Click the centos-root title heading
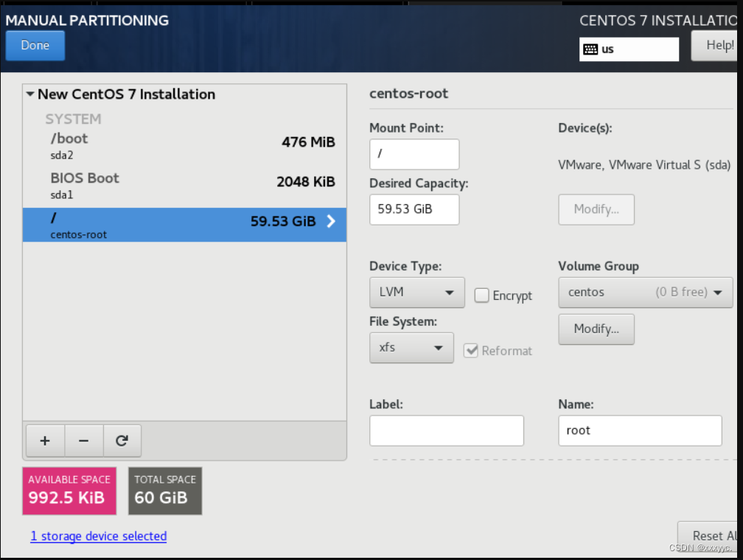Image resolution: width=743 pixels, height=560 pixels. tap(408, 94)
